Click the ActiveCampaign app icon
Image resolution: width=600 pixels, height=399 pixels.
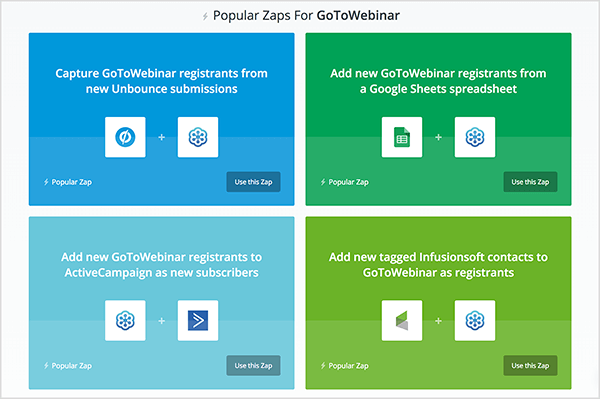198,320
